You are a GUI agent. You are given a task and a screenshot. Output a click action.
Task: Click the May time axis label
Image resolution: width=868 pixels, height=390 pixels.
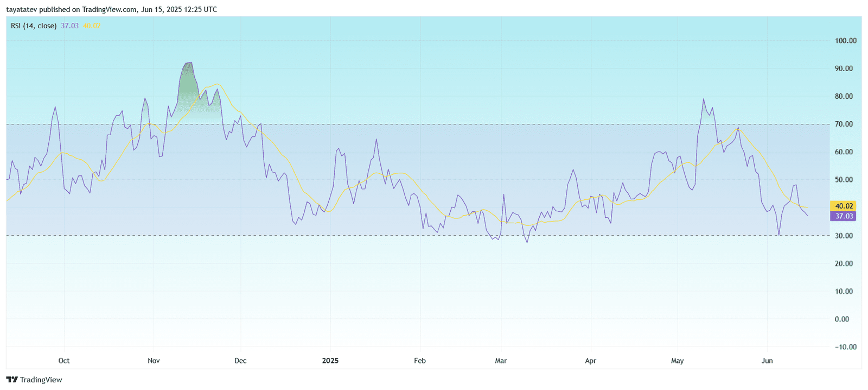point(677,361)
